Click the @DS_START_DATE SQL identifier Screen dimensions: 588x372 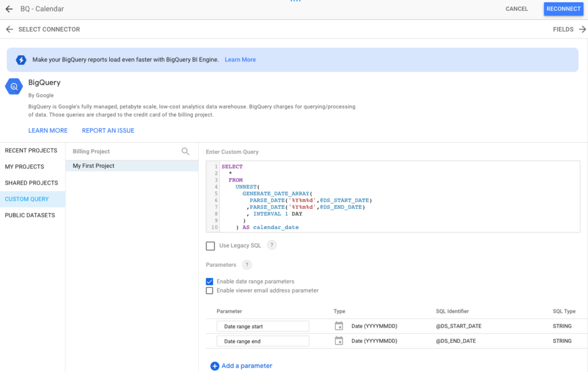coord(459,326)
